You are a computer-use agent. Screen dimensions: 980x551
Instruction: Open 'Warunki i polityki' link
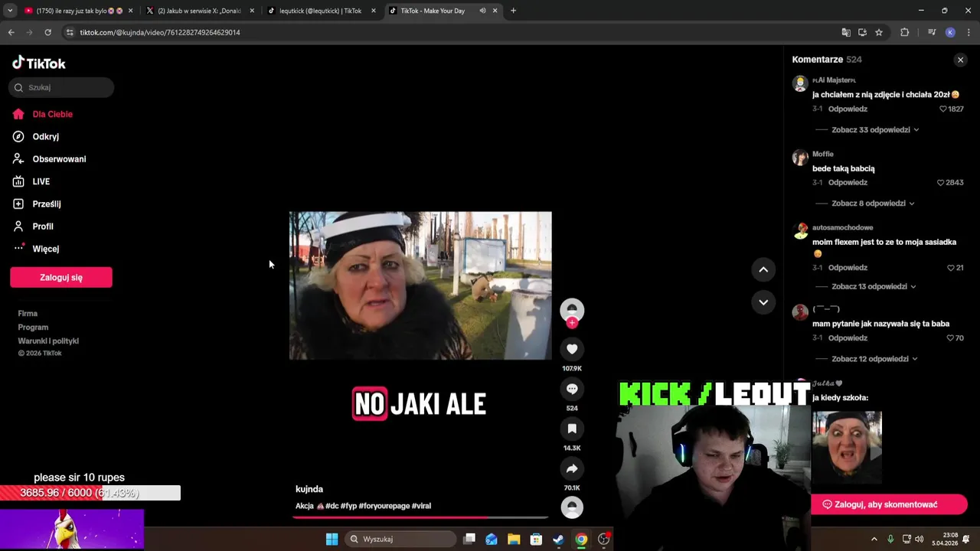pyautogui.click(x=48, y=341)
